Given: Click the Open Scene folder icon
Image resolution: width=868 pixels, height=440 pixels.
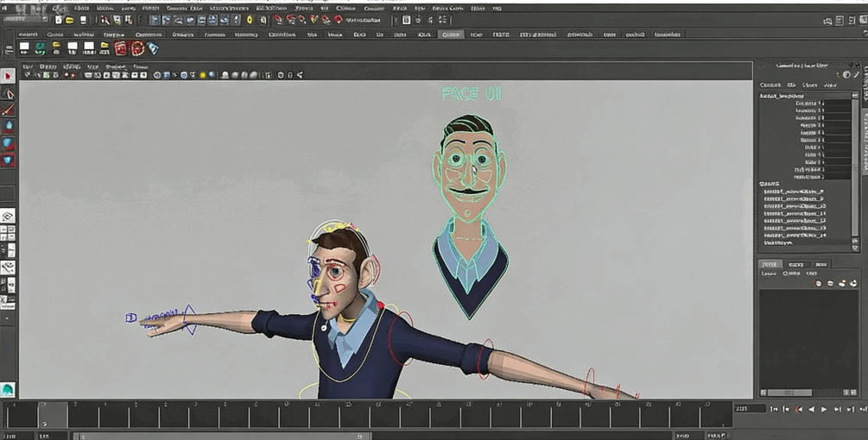Looking at the screenshot, I should [x=70, y=20].
